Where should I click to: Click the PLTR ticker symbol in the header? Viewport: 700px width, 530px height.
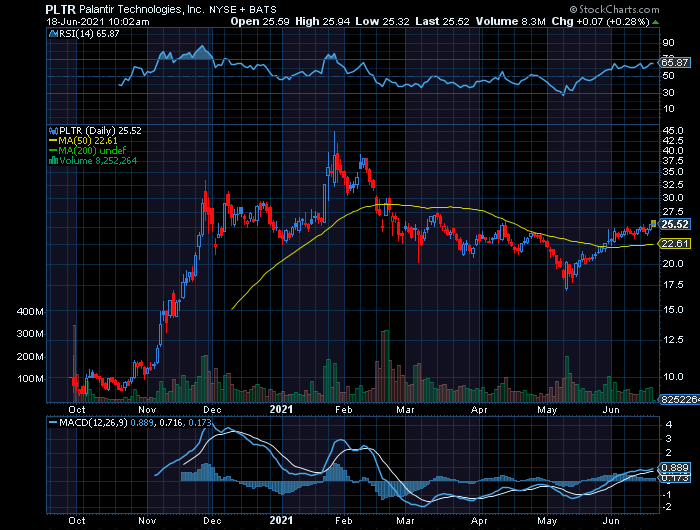(x=61, y=9)
